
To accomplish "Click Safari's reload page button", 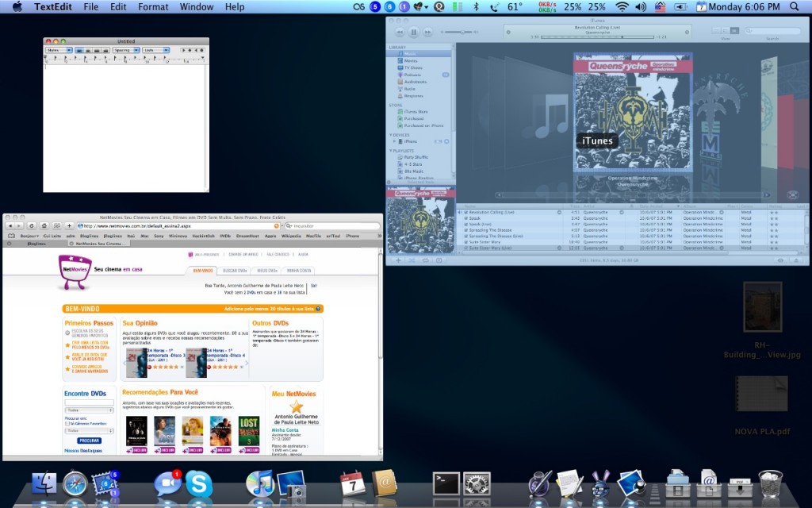I will (x=32, y=226).
